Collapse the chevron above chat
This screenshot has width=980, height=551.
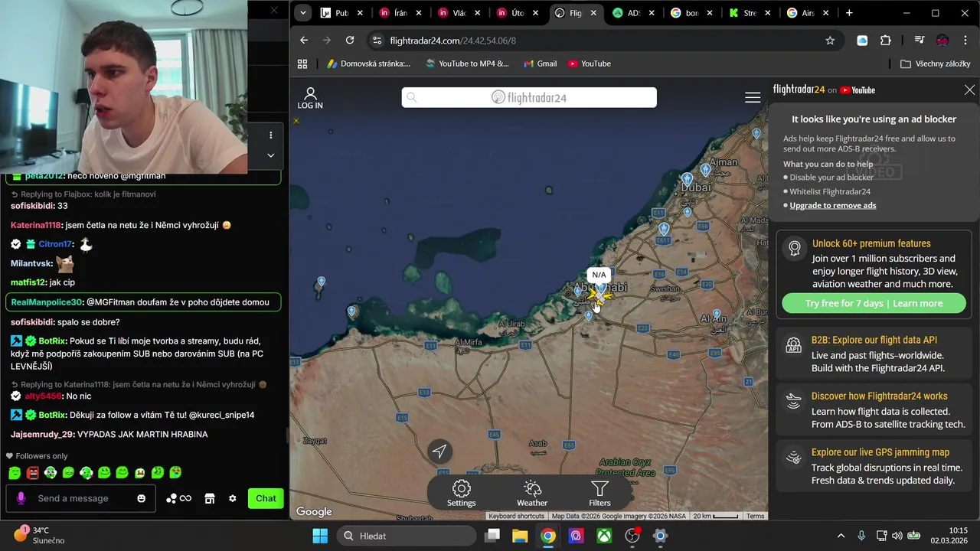coord(270,155)
